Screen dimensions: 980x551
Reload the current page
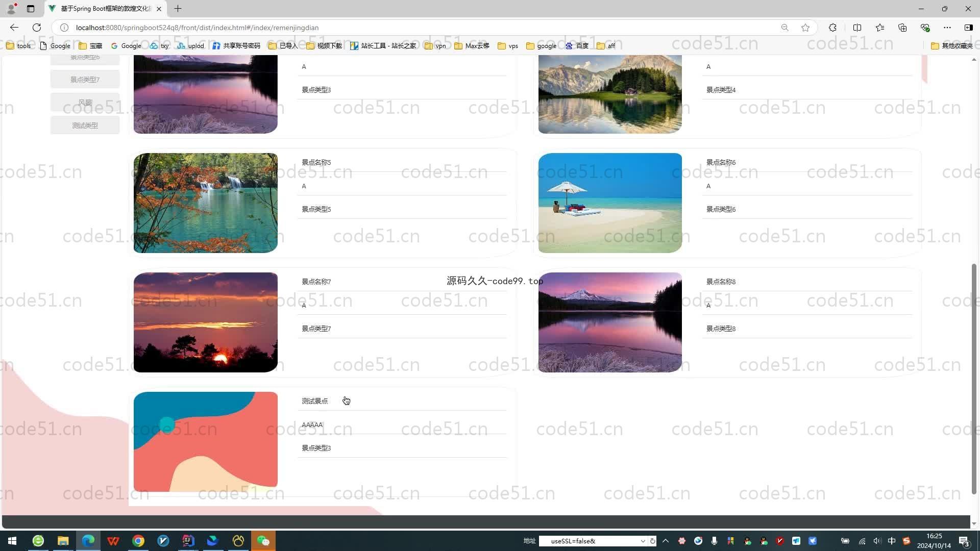pos(37,28)
